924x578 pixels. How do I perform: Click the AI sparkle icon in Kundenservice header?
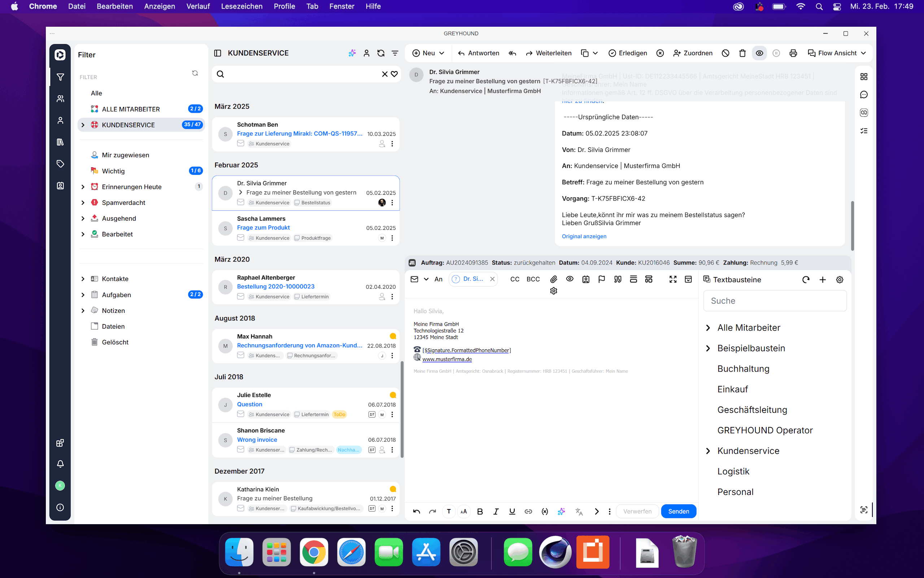(352, 53)
